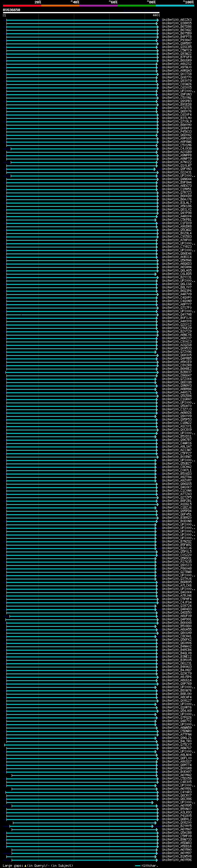
Task: Select the UniRef100_C9X4I3 label
Action: [x=176, y=342]
